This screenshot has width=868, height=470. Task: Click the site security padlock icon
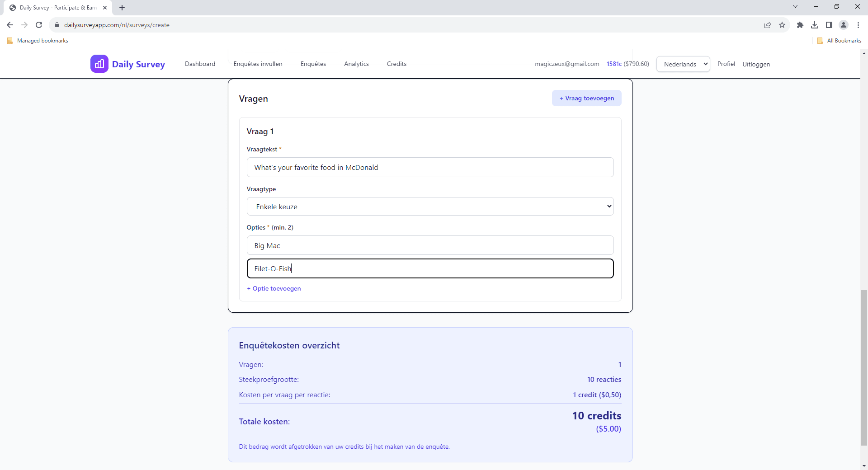pyautogui.click(x=57, y=25)
